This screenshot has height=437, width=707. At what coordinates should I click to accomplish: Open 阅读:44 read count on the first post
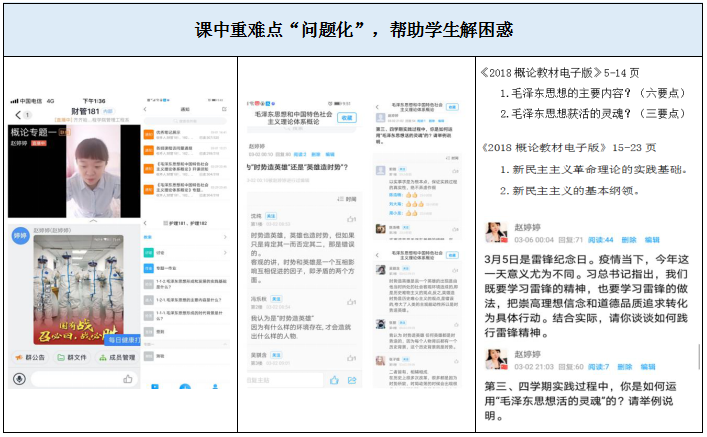coord(599,239)
